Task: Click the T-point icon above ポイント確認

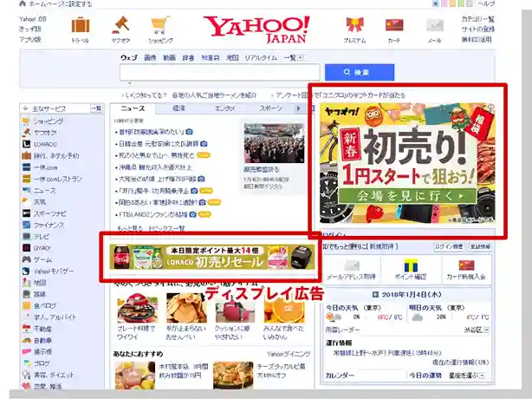Action: 410,265
